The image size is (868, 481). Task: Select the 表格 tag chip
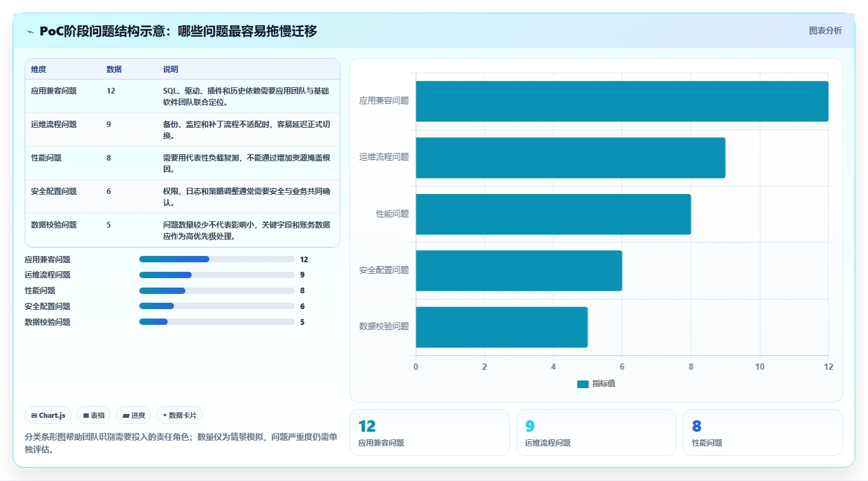[x=94, y=415]
